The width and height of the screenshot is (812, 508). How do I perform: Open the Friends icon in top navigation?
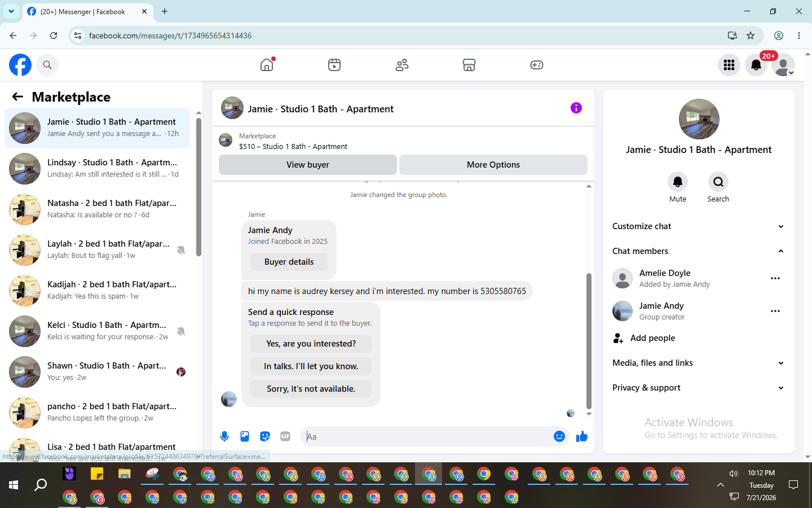point(402,65)
